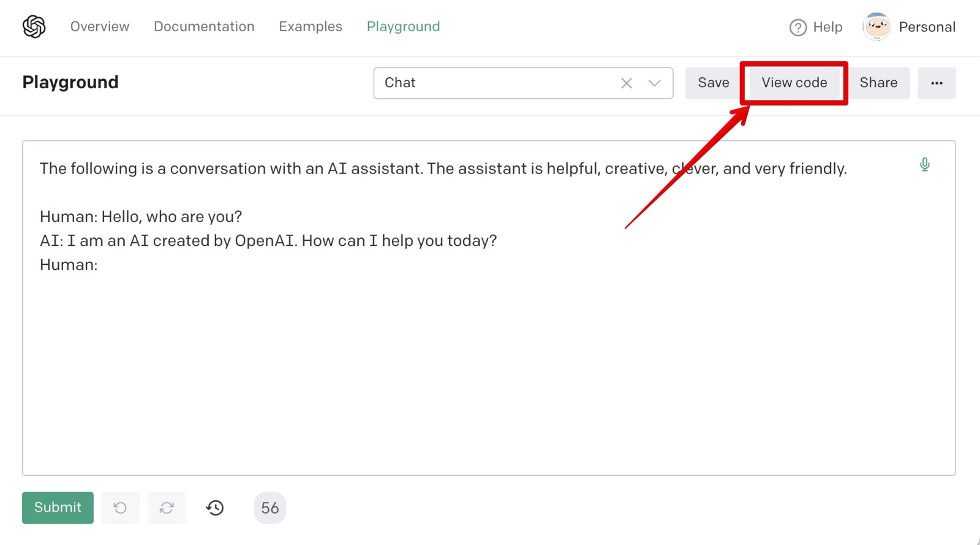Expand the preset dropdown chevron
980x545 pixels.
click(654, 83)
